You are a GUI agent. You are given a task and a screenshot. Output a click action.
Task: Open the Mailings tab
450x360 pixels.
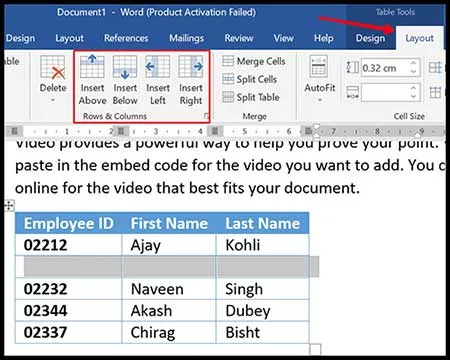click(186, 38)
